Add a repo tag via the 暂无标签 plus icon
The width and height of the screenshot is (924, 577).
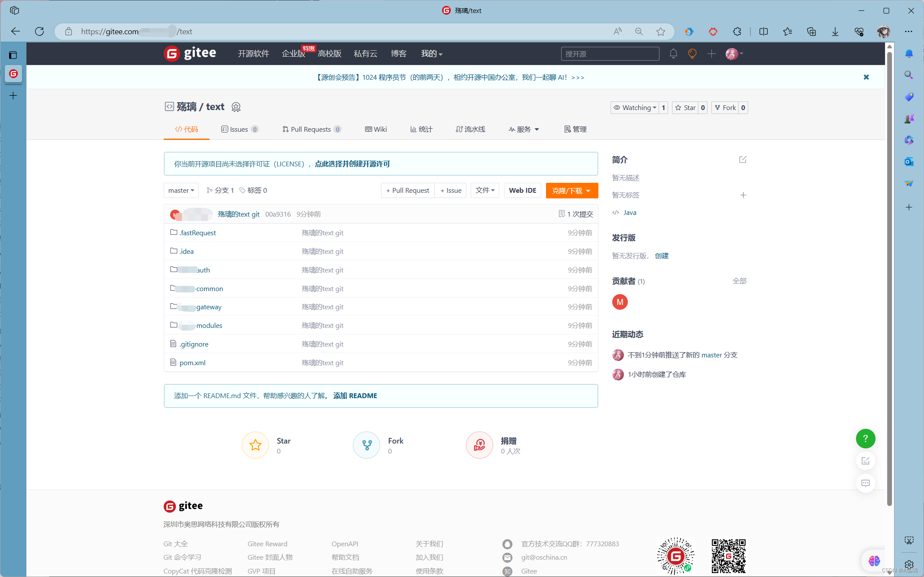click(x=743, y=195)
